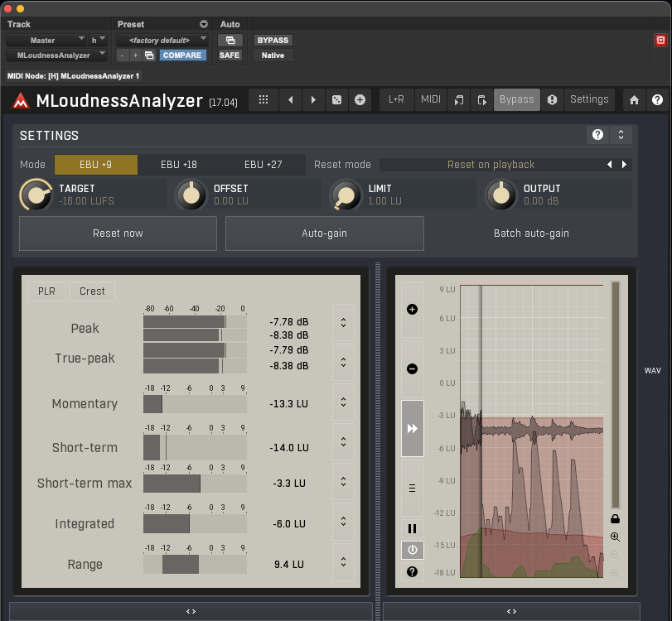Click the host BYPASS button
The image size is (672, 621).
[x=273, y=41]
